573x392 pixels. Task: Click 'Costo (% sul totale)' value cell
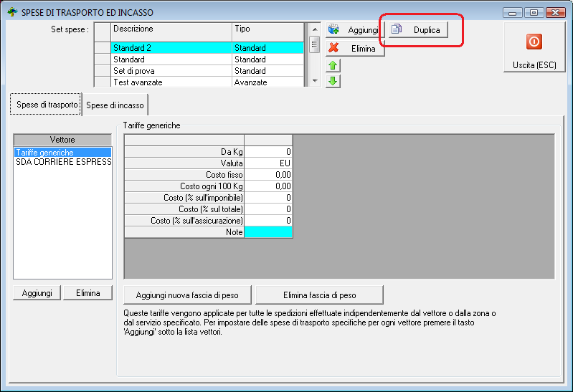click(x=268, y=209)
